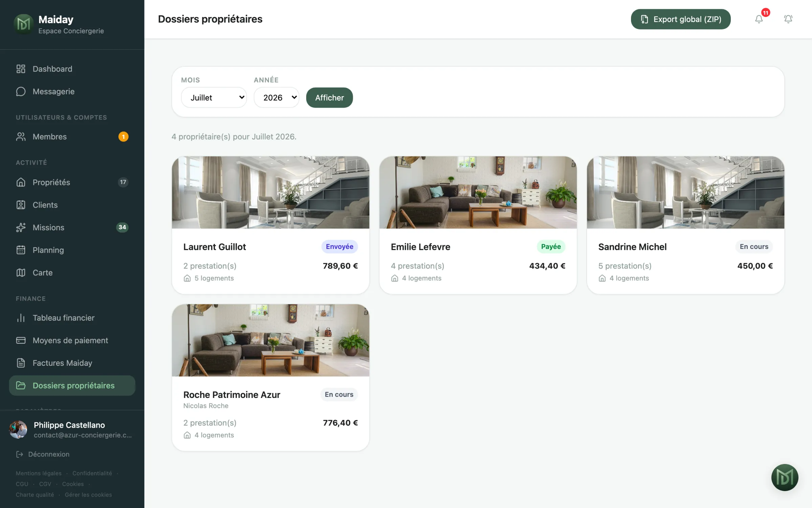Open the Mentions légales footer link
This screenshot has height=508, width=812.
point(39,473)
